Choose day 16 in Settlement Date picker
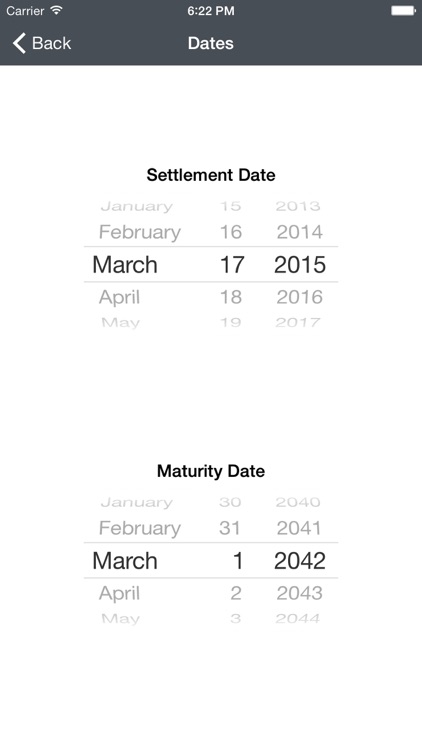This screenshot has height=750, width=422. 231,232
